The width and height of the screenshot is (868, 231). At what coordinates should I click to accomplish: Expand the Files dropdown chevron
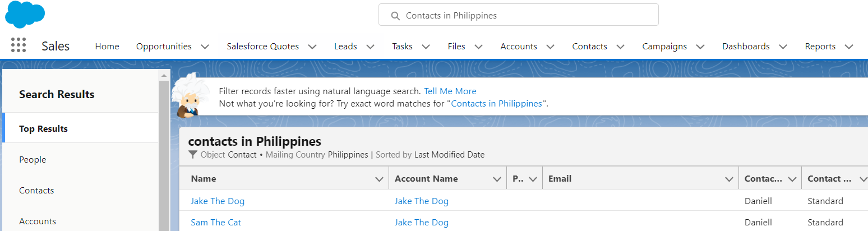[478, 47]
